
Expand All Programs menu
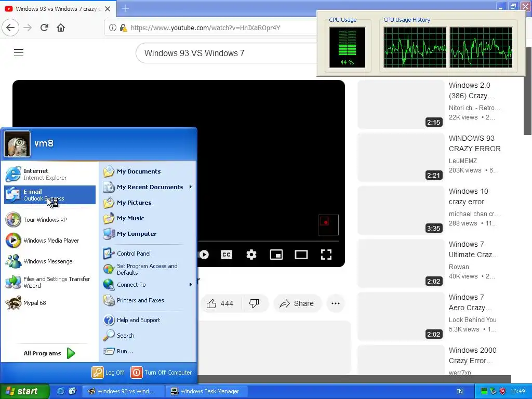pyautogui.click(x=49, y=353)
